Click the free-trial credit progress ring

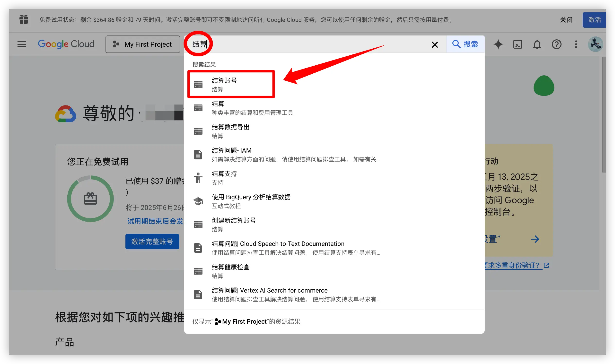[x=90, y=199]
